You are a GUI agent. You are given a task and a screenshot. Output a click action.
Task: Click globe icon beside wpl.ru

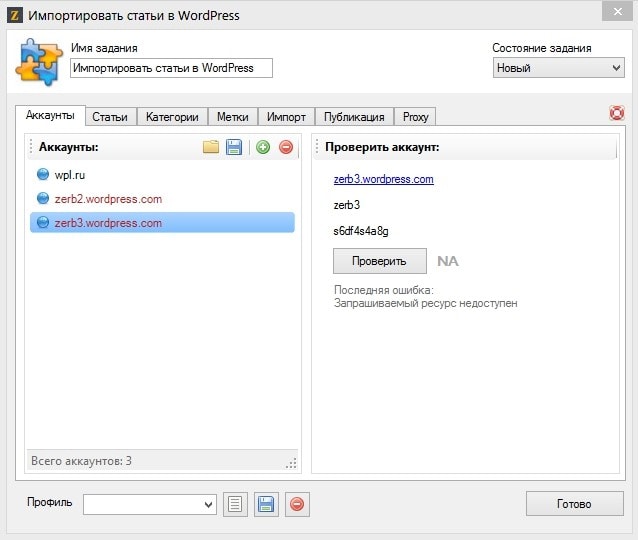[x=43, y=174]
